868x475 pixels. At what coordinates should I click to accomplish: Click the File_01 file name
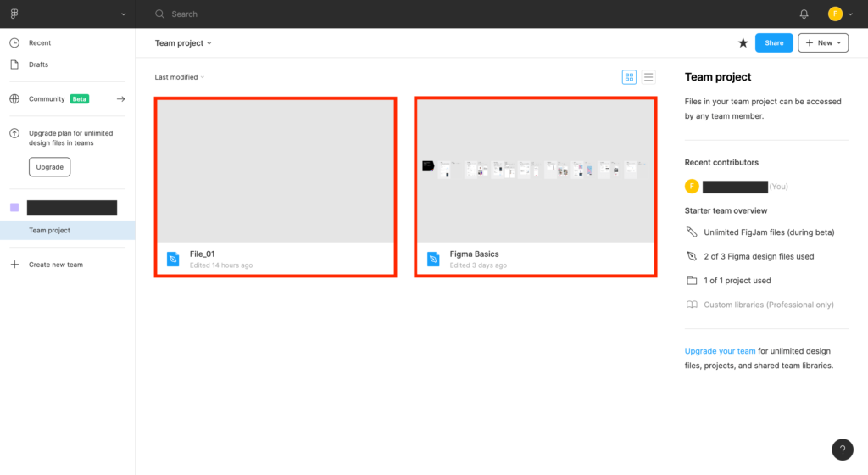[202, 254]
